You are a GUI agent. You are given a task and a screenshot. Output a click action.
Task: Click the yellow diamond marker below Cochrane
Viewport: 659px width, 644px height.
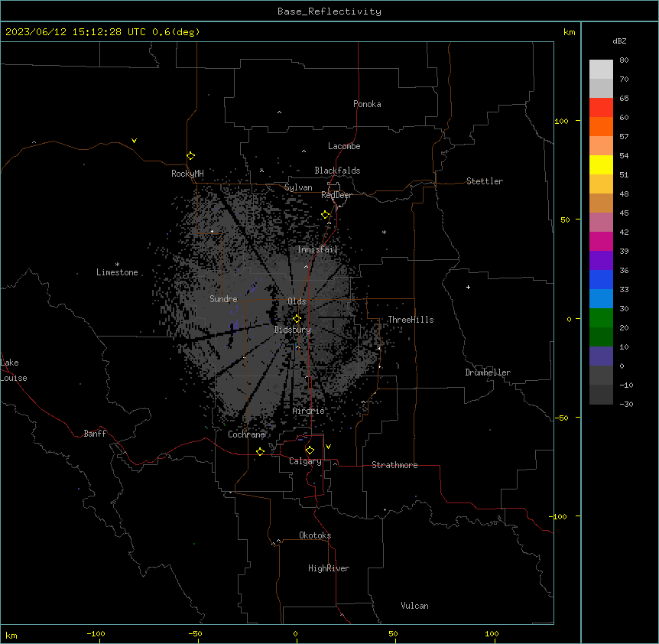(x=260, y=451)
